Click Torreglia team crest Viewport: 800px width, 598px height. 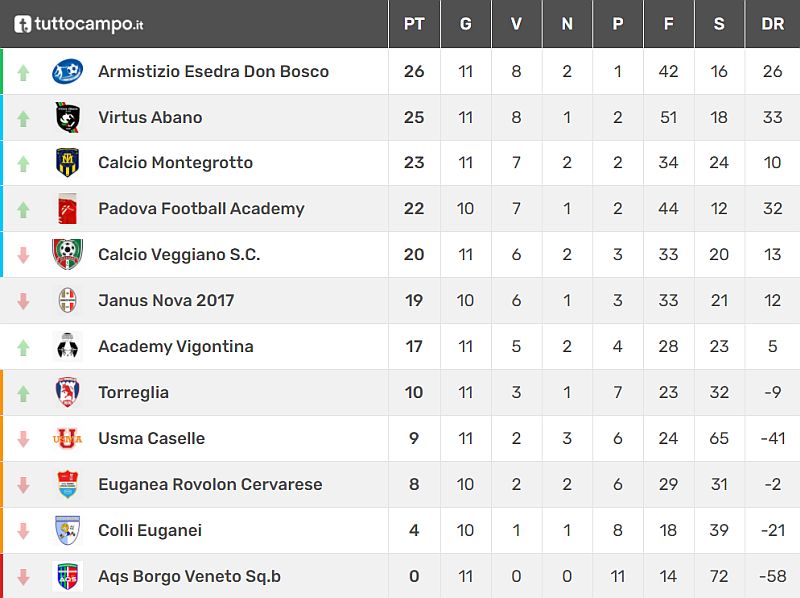click(67, 393)
